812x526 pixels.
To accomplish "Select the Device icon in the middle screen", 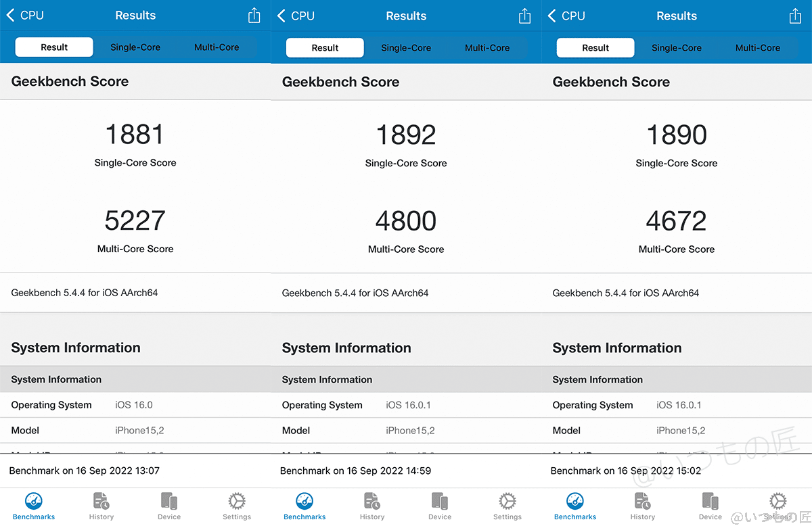I will click(439, 505).
